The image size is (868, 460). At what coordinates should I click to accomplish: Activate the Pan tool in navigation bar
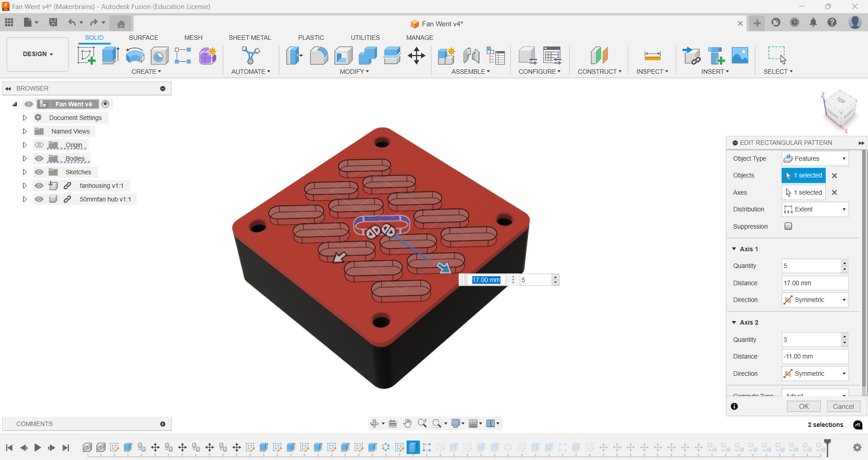(407, 423)
